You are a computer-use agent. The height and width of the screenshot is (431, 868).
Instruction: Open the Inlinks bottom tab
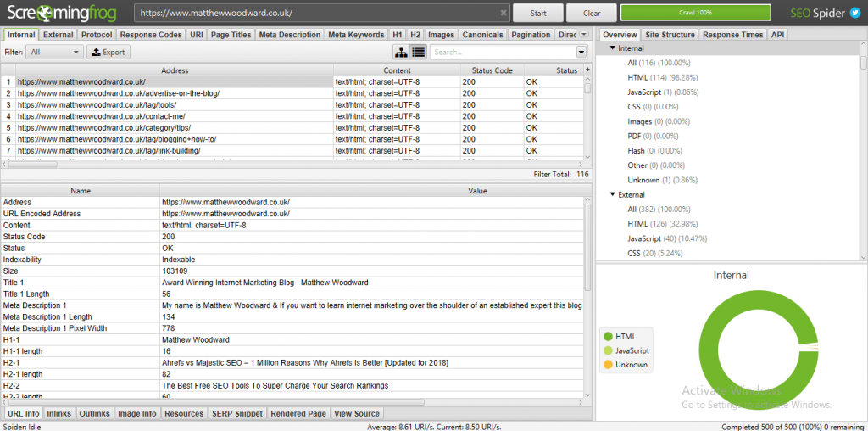[59, 413]
